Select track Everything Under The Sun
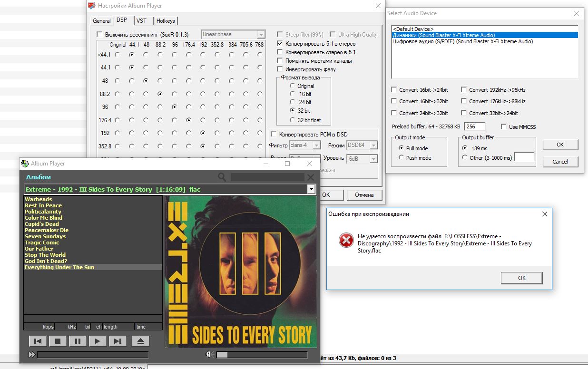The image size is (588, 369). pos(93,267)
